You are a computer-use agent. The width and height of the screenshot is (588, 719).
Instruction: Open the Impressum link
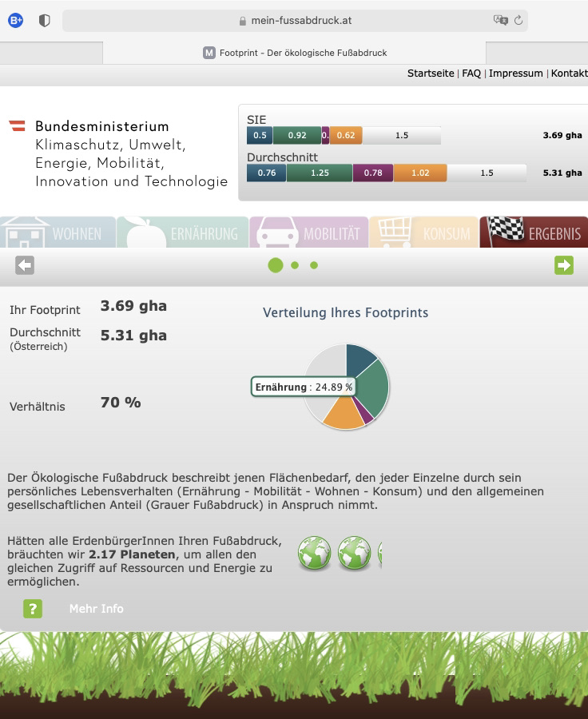pyautogui.click(x=515, y=73)
